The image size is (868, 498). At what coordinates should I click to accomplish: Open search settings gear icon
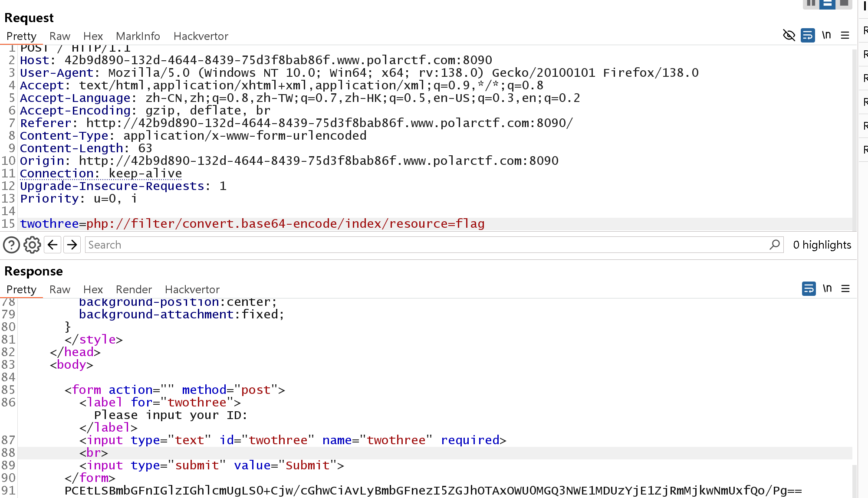32,245
